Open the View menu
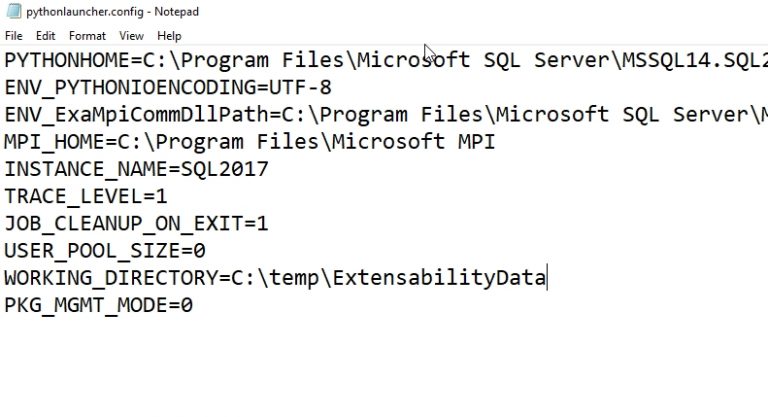 pyautogui.click(x=131, y=35)
